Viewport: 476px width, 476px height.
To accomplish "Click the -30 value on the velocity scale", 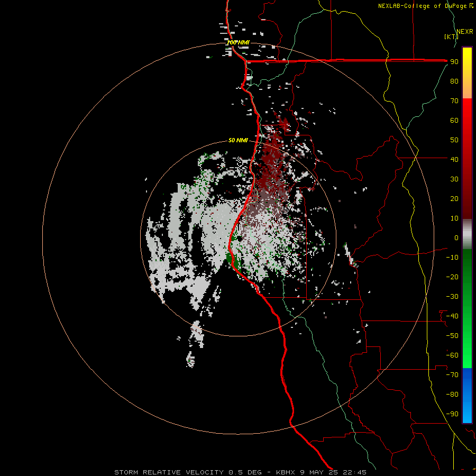I will [x=452, y=297].
